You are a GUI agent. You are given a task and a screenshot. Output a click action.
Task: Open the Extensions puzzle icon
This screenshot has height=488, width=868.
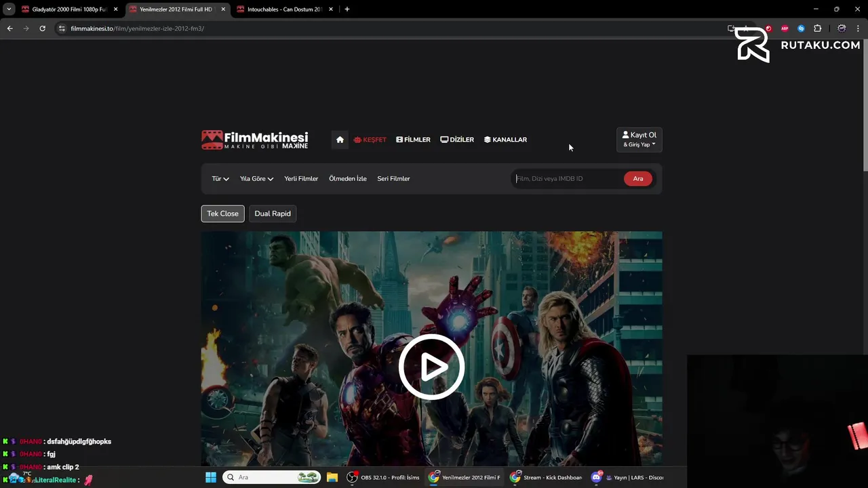(x=817, y=28)
